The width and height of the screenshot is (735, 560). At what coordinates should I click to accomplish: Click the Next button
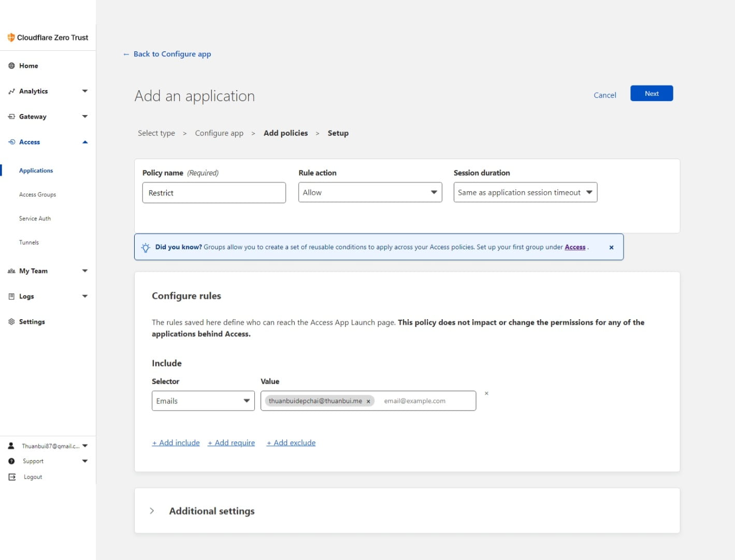pos(651,94)
